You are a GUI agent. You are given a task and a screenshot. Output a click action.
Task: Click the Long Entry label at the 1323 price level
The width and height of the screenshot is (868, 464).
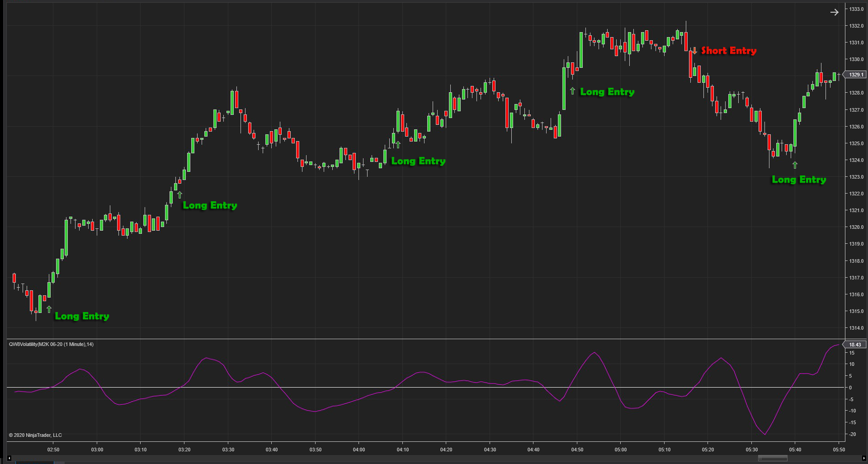click(x=799, y=180)
